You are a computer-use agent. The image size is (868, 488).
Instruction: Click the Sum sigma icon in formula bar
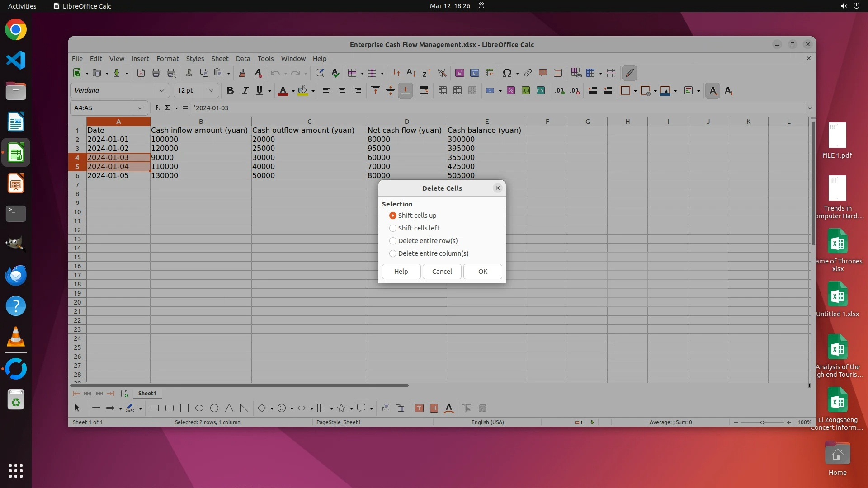[168, 108]
